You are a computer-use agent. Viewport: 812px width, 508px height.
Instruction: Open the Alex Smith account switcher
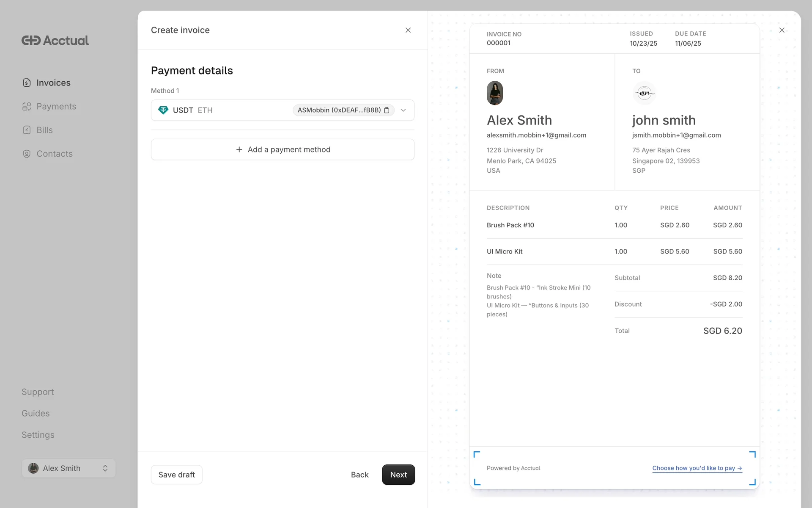coord(69,468)
